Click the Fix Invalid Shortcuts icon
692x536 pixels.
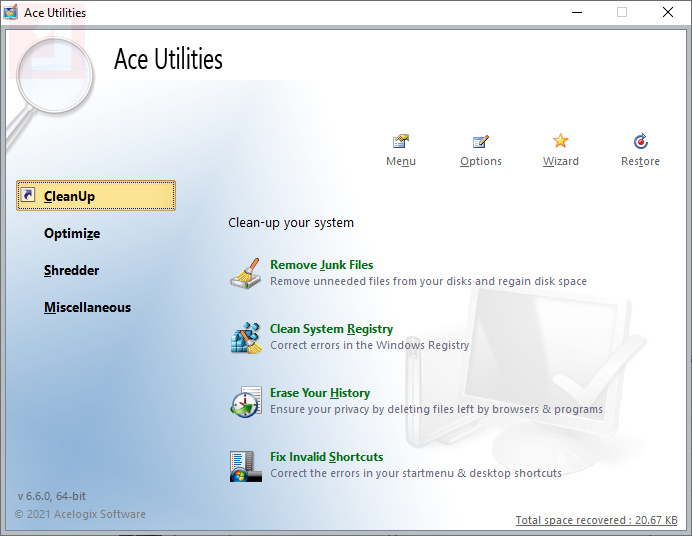246,466
